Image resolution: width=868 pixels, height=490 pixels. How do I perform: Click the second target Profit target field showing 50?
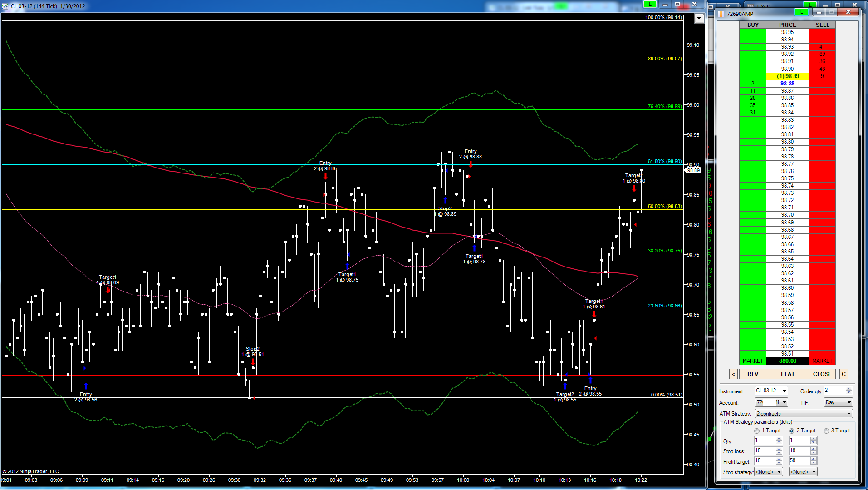coord(799,461)
